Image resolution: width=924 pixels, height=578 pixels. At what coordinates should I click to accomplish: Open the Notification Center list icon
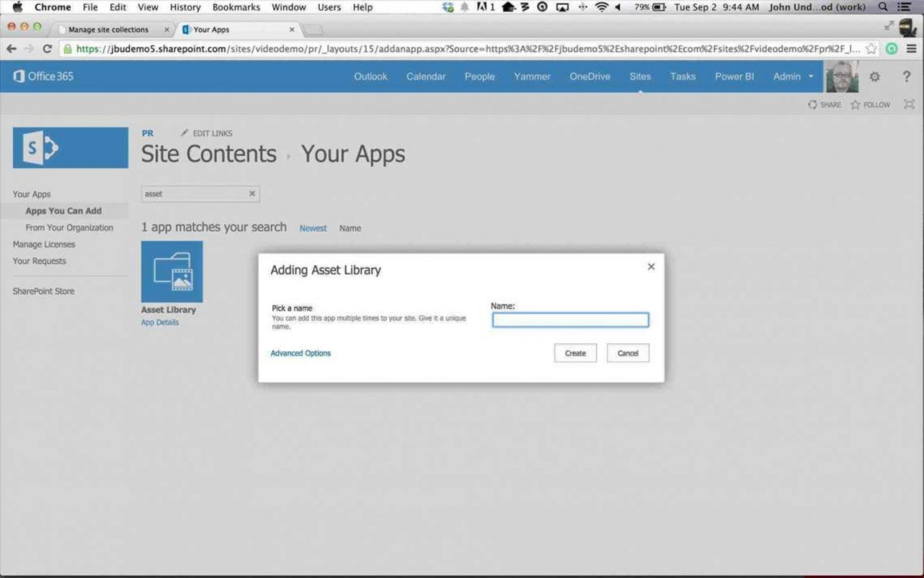(x=904, y=7)
